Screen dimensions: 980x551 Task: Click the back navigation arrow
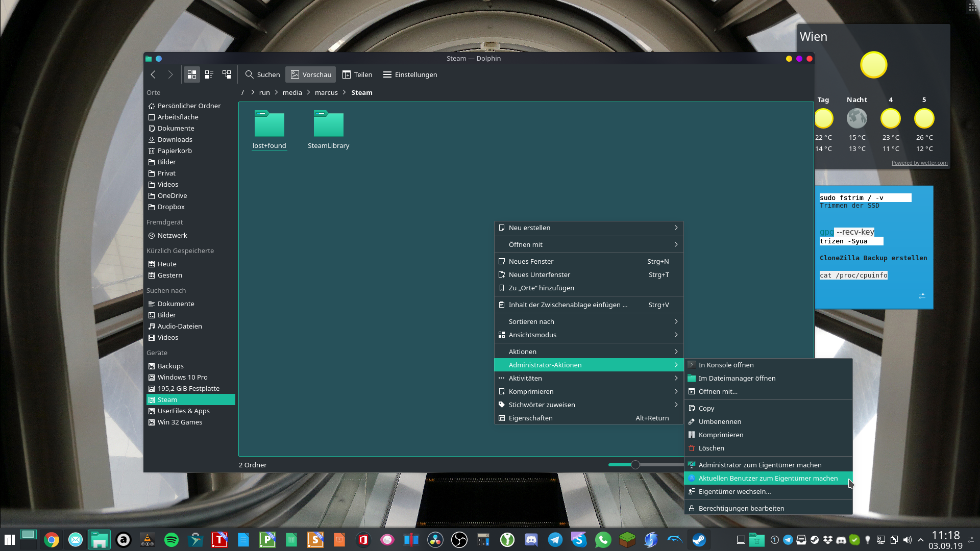[153, 74]
